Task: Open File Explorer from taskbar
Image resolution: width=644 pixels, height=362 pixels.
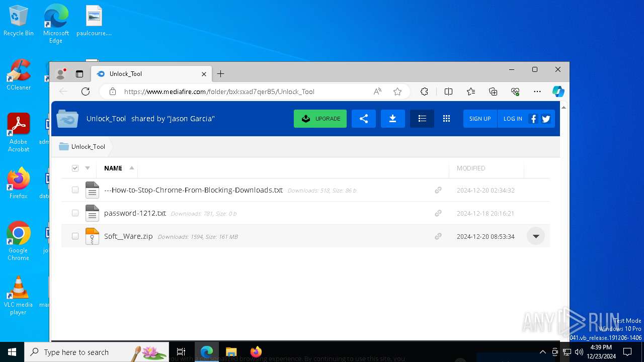Action: (x=231, y=352)
